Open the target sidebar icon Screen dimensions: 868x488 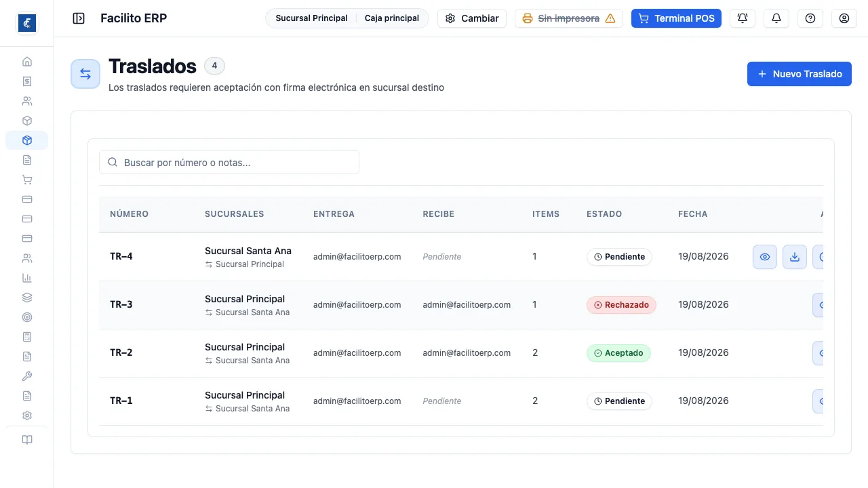(x=27, y=317)
